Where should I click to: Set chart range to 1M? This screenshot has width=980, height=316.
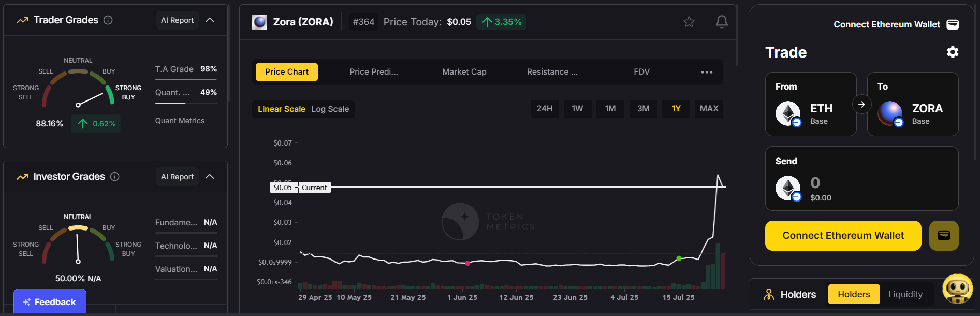pos(610,109)
